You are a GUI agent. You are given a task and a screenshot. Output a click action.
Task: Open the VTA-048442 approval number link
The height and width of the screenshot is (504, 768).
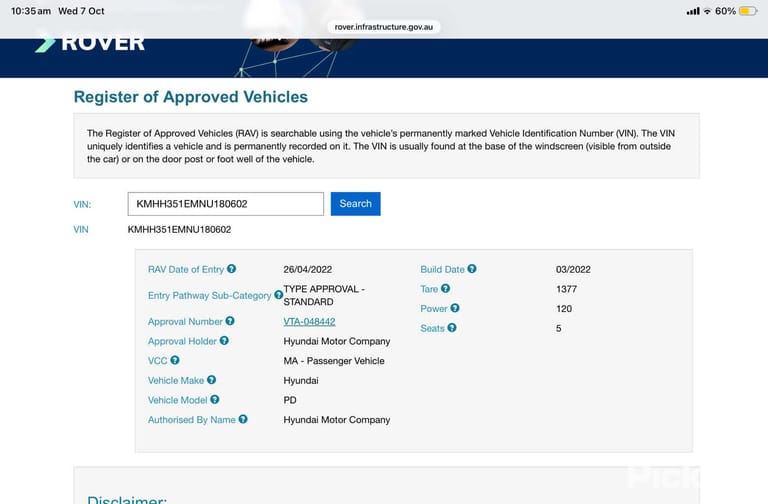pos(309,322)
